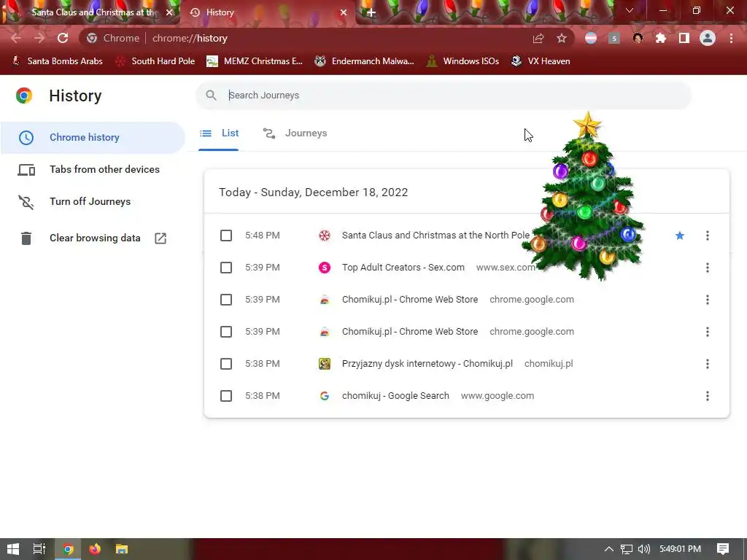Screen dimensions: 747x560
Task: Open actions menu for Top Adult Creators entry
Action: pos(708,268)
